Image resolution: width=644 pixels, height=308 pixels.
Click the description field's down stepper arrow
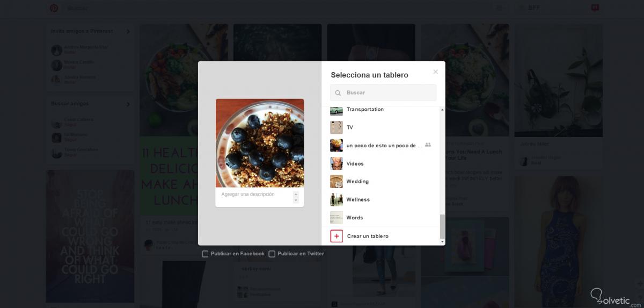pyautogui.click(x=296, y=200)
